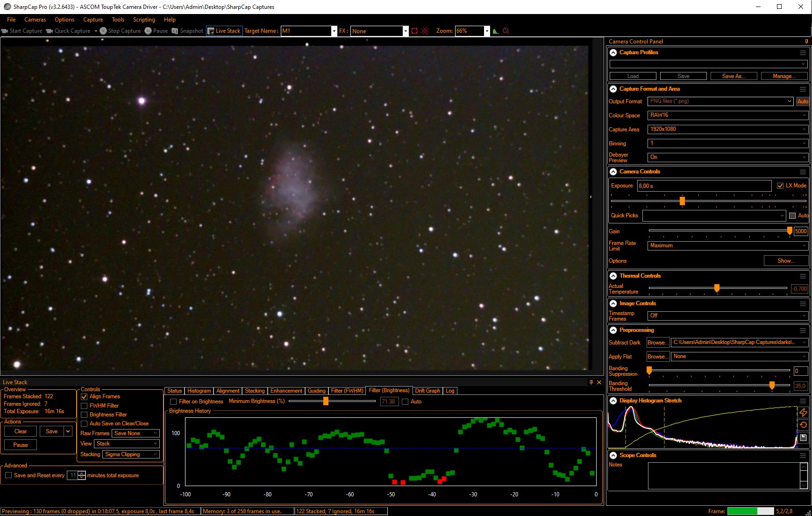Pin the Live Stack panel

[591, 382]
